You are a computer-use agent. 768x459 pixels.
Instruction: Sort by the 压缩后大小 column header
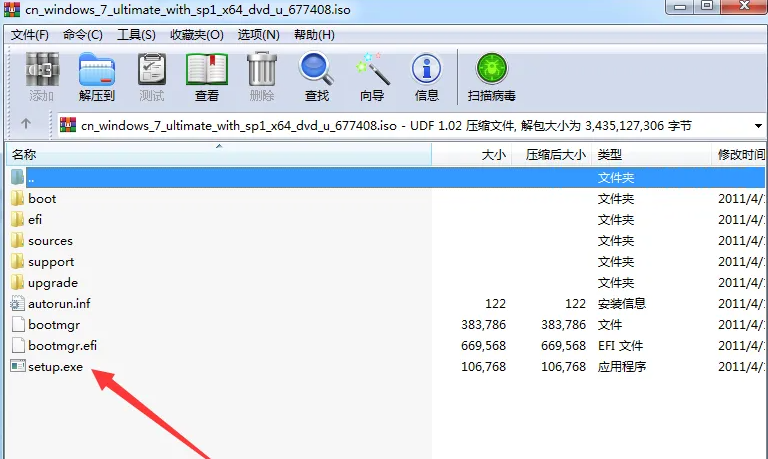click(x=552, y=155)
